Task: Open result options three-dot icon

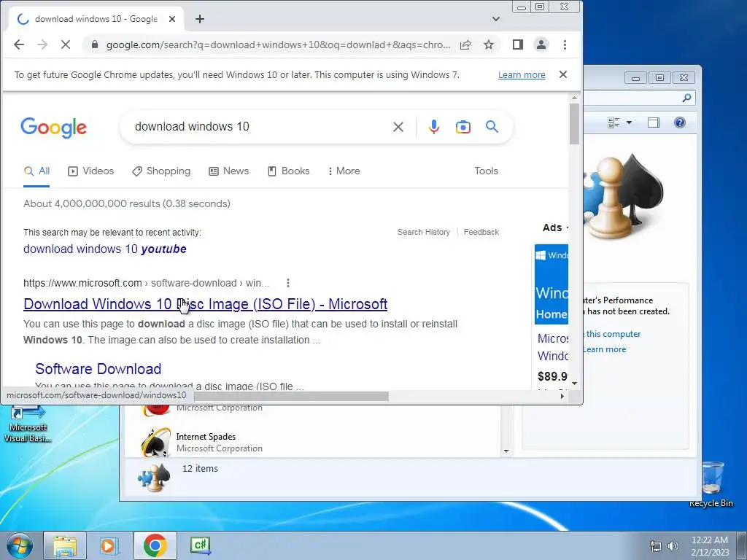Action: (287, 283)
